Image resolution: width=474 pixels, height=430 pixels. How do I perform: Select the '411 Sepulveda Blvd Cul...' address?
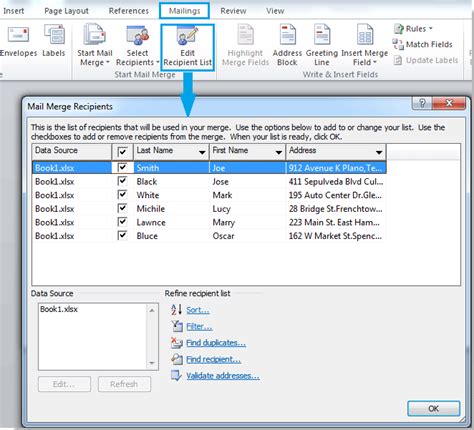pos(336,182)
